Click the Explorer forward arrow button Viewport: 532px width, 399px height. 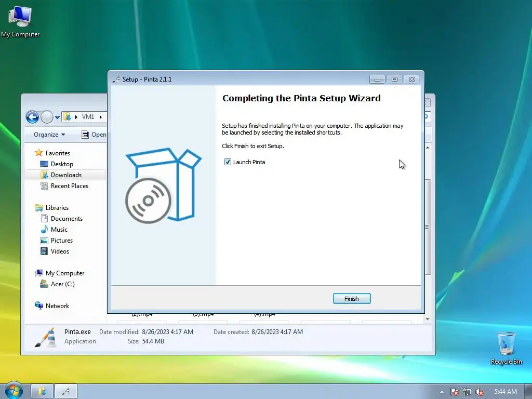click(x=47, y=117)
